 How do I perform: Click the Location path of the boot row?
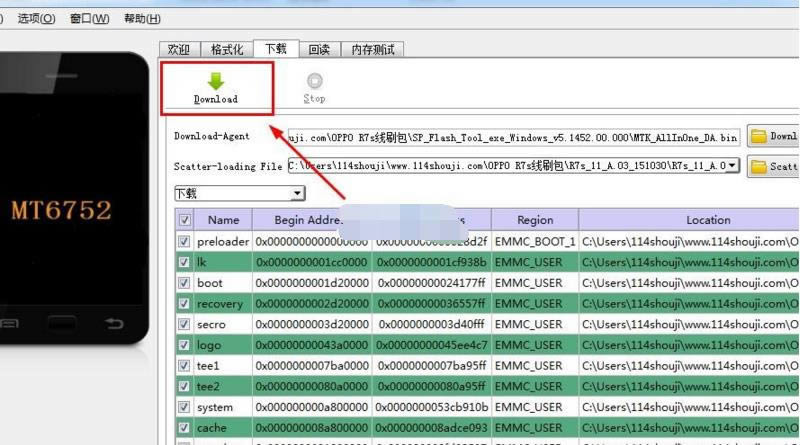(x=689, y=283)
